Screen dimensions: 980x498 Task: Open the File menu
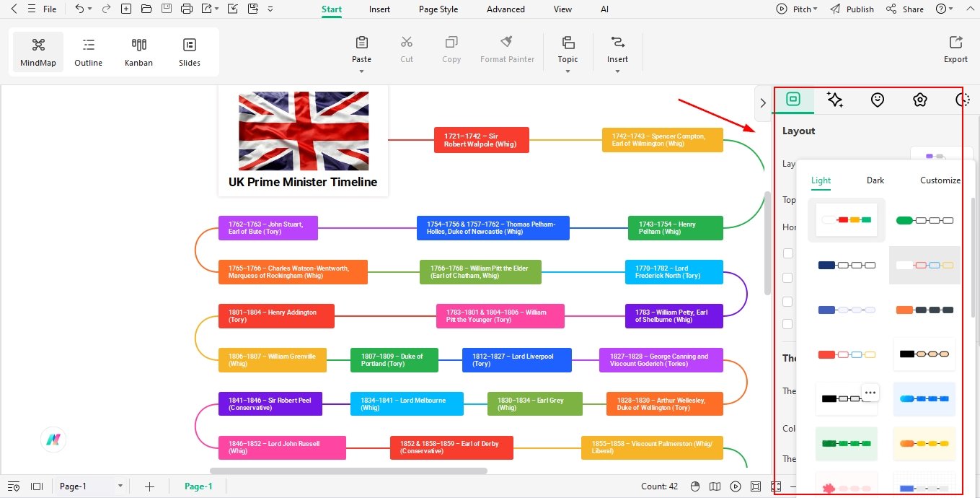point(50,9)
